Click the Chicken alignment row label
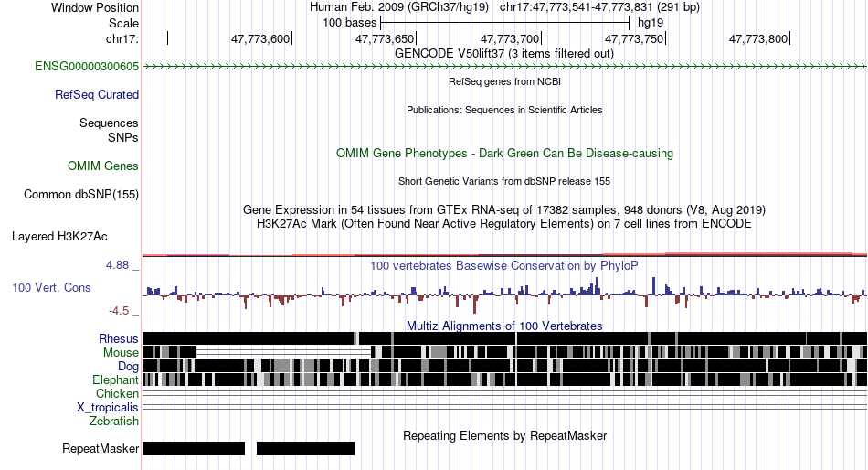The width and height of the screenshot is (868, 470). click(x=117, y=393)
